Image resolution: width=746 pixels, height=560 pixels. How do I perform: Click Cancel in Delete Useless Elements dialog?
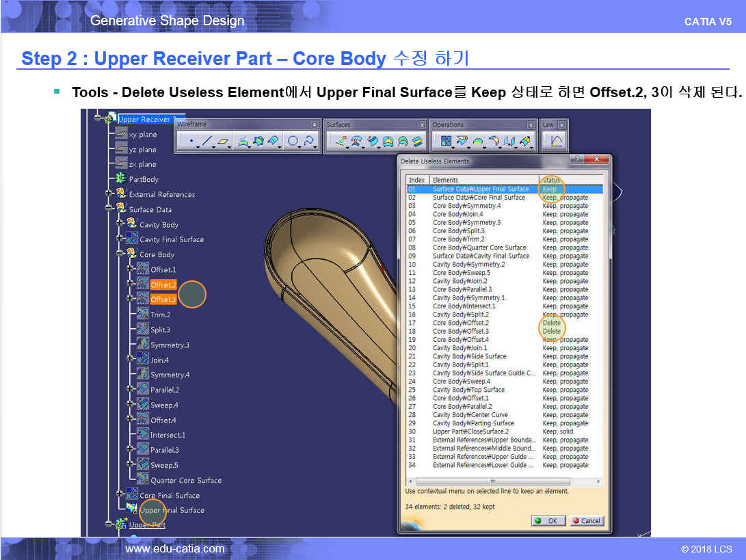585,521
